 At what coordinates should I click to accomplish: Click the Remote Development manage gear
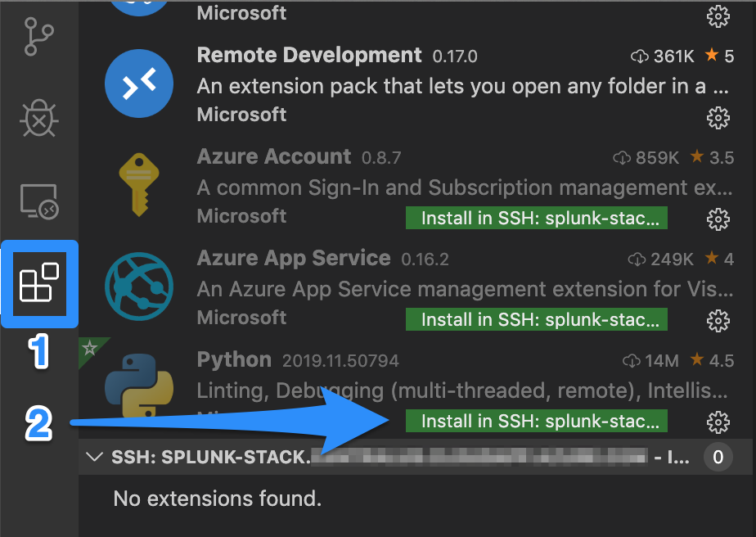pos(718,118)
